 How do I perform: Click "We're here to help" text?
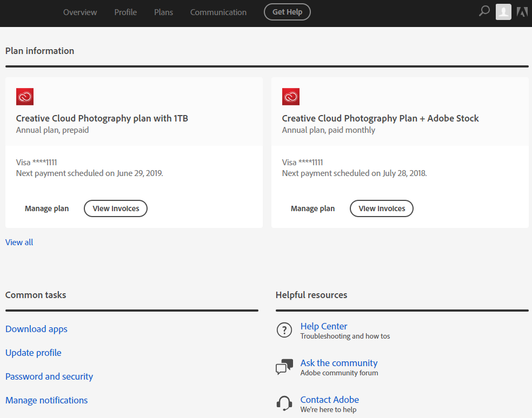(328, 409)
